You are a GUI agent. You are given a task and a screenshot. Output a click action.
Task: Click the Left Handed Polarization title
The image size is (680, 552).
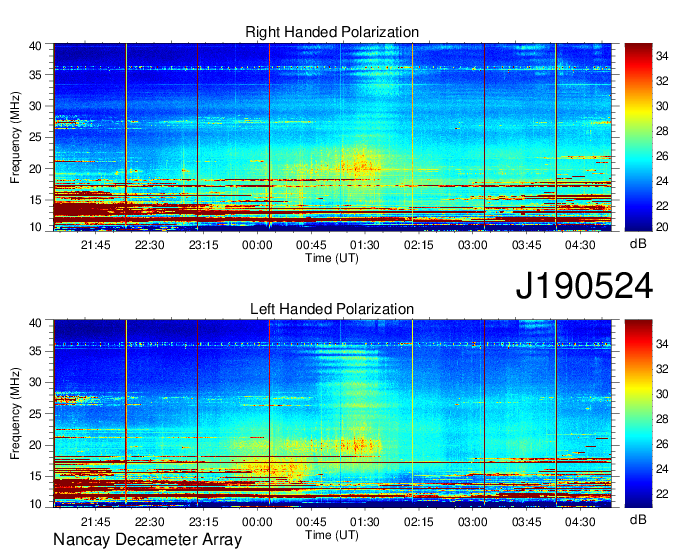pos(332,309)
